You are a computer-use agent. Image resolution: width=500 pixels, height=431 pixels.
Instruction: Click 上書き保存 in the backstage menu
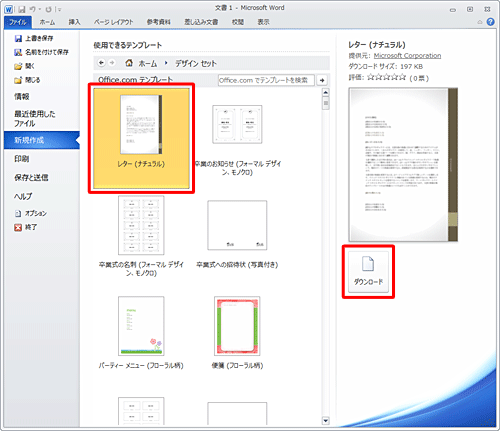(34, 38)
